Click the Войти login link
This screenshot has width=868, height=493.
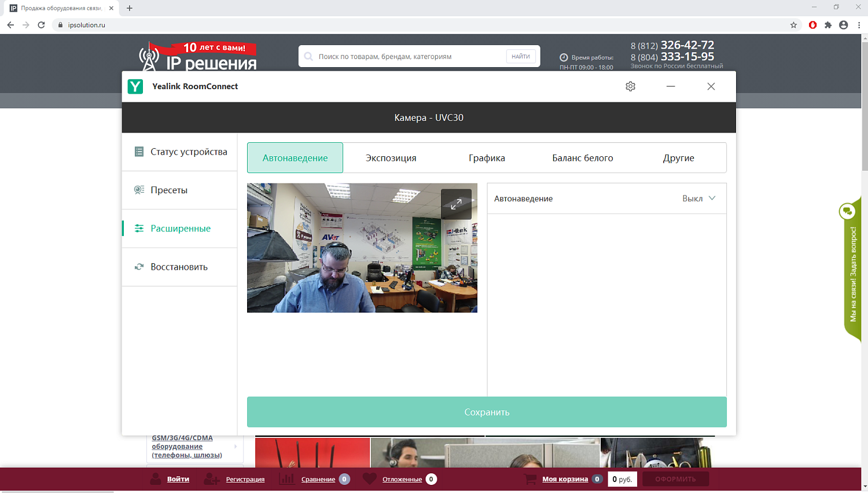coord(178,479)
